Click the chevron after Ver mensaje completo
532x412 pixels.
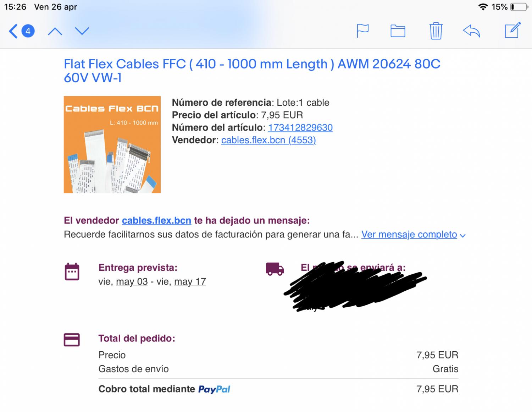click(x=462, y=235)
